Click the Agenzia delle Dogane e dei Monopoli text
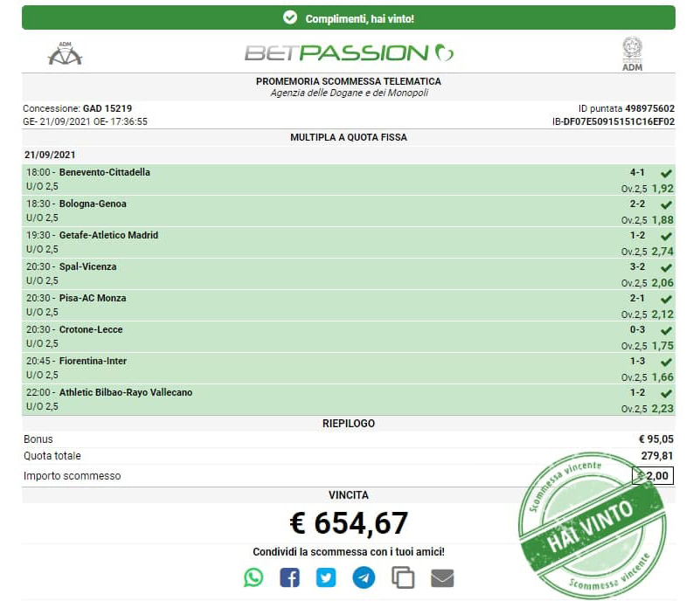 pyautogui.click(x=349, y=93)
